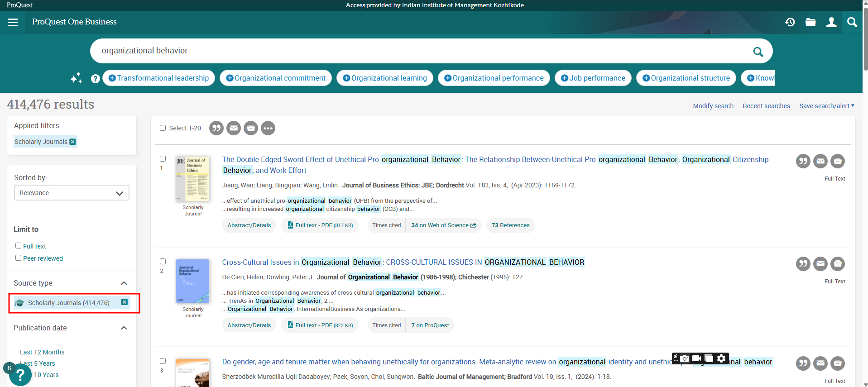Open the Sorted by Relevance dropdown
The image size is (868, 387).
(72, 193)
